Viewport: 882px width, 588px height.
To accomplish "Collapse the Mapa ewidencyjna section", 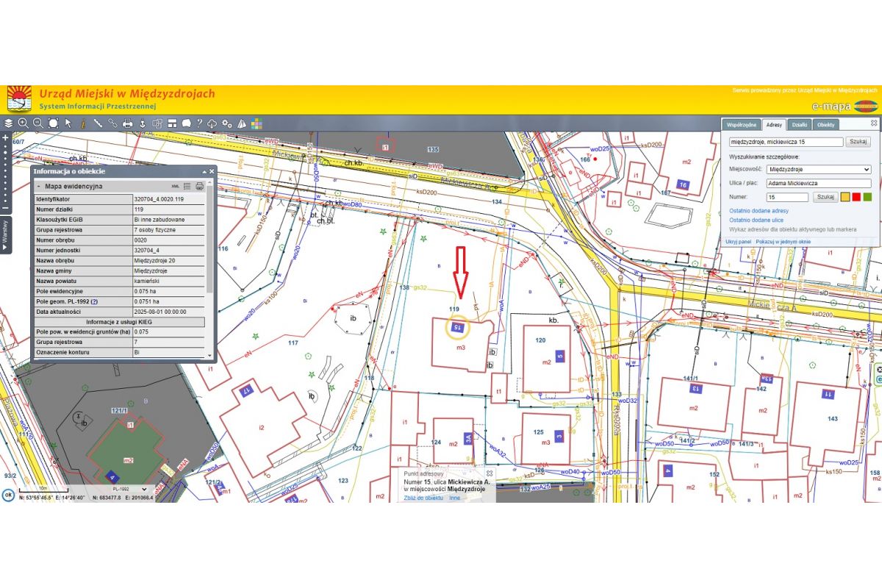I will click(x=38, y=187).
